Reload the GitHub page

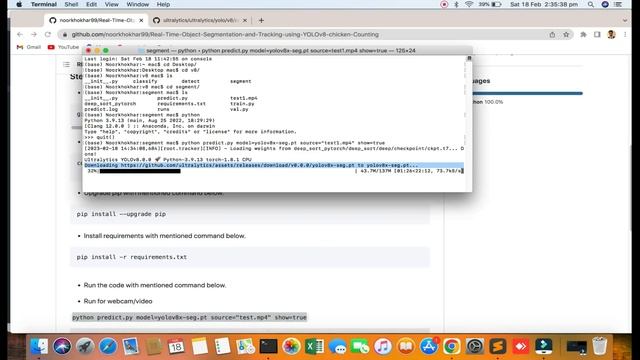(48, 35)
